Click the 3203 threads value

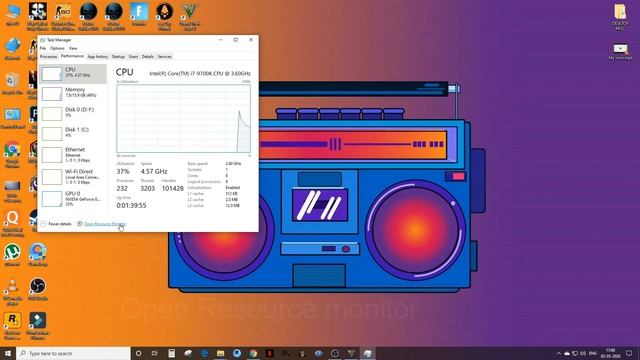point(147,189)
